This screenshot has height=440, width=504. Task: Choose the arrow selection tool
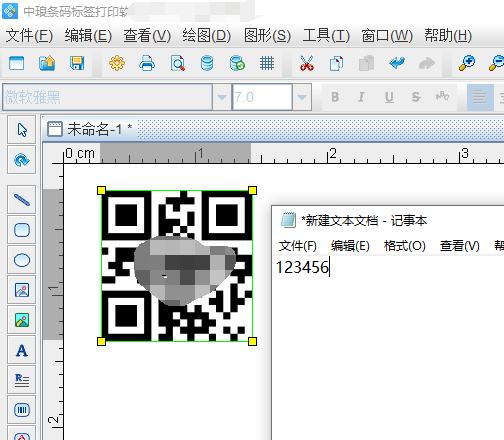tap(22, 130)
